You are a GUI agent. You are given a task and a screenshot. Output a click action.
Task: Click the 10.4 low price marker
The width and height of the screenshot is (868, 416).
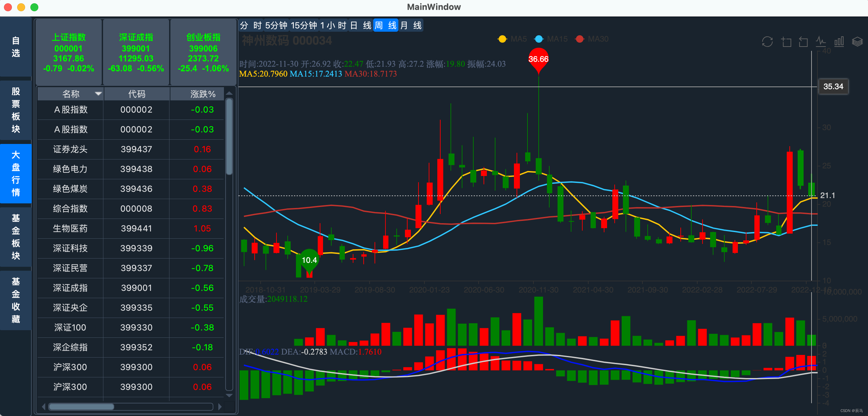click(x=309, y=260)
